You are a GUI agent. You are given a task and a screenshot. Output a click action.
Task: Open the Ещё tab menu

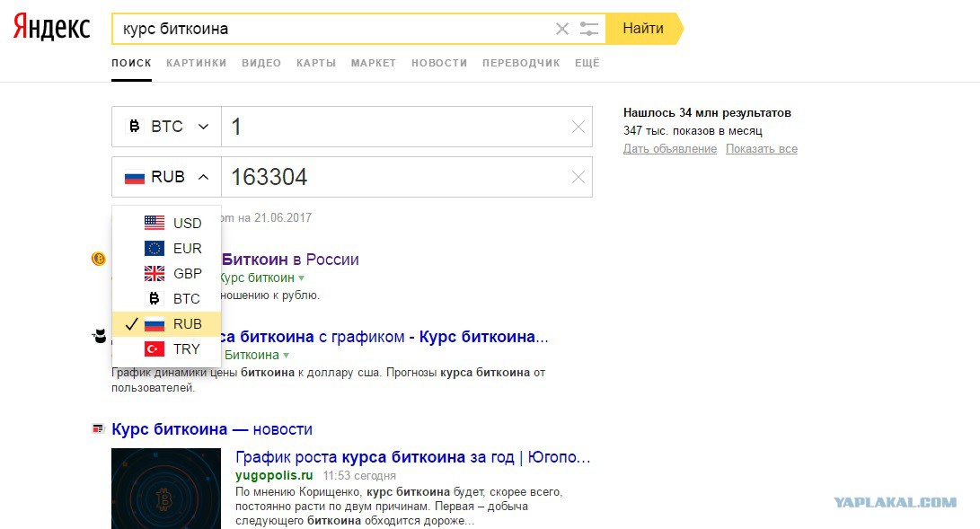587,63
